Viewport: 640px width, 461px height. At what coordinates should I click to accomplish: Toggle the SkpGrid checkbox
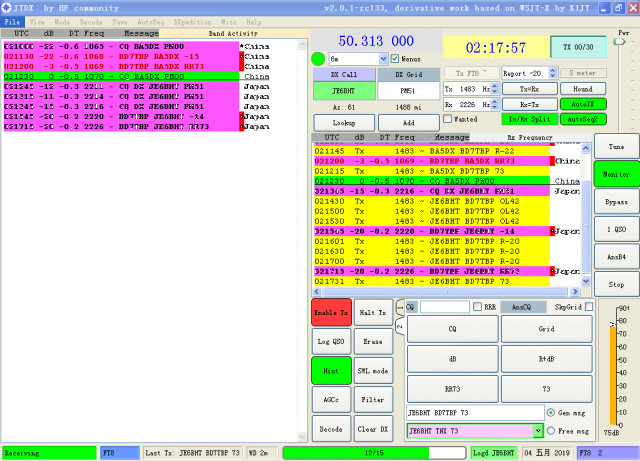point(589,307)
